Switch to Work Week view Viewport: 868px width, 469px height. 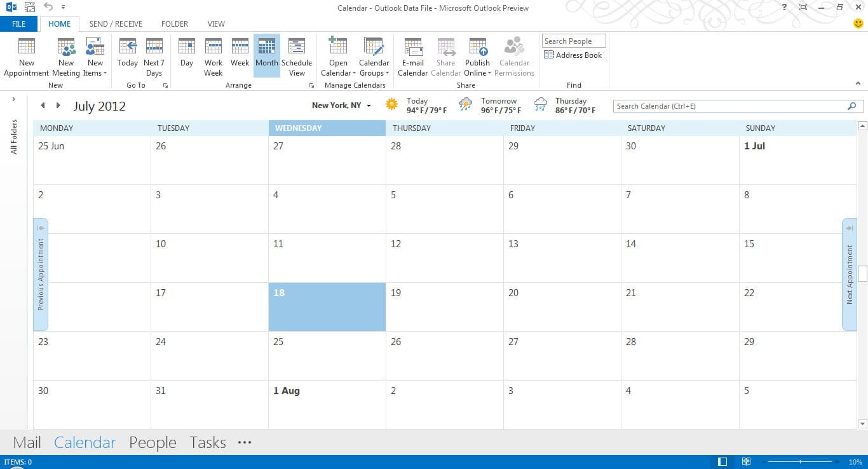click(214, 57)
